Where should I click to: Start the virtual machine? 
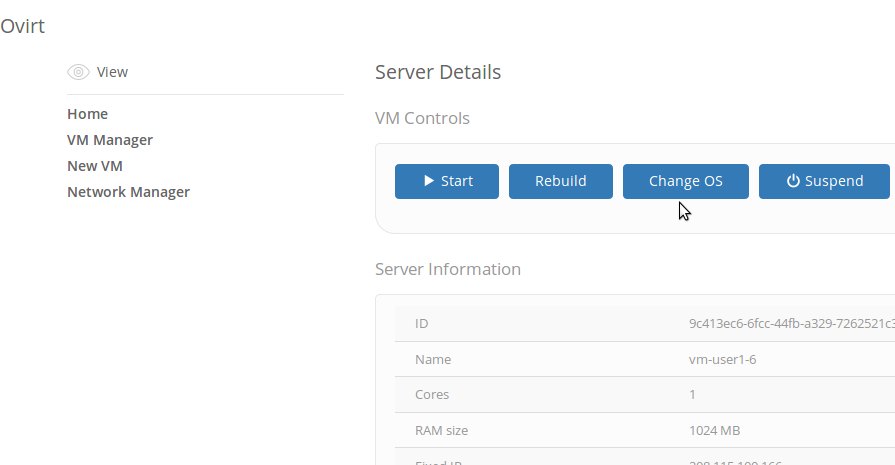(447, 181)
